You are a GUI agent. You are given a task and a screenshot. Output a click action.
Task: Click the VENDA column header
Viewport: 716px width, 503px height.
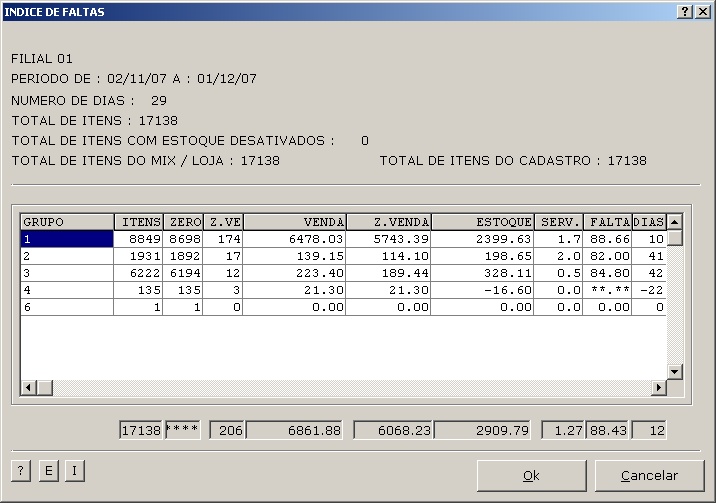[x=295, y=222]
